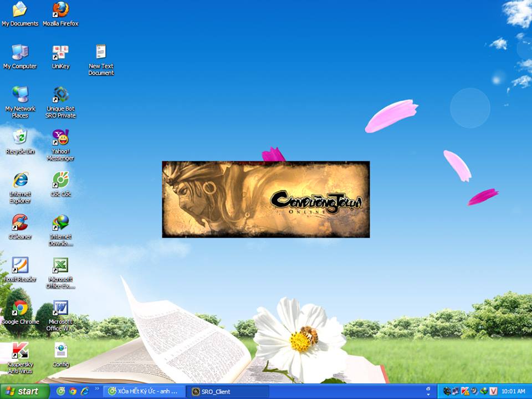Click the Kaspersky Anti-Virus desktop shortcut

(20, 358)
